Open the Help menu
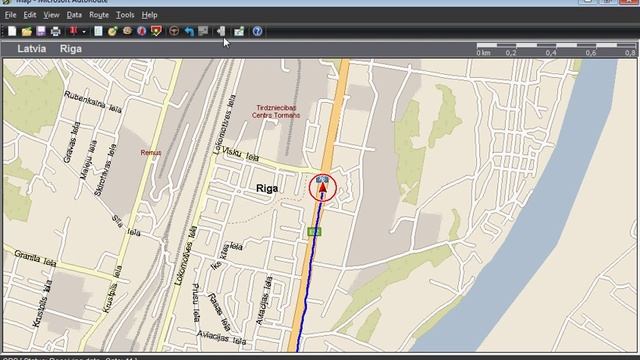640x360 pixels. 149,15
